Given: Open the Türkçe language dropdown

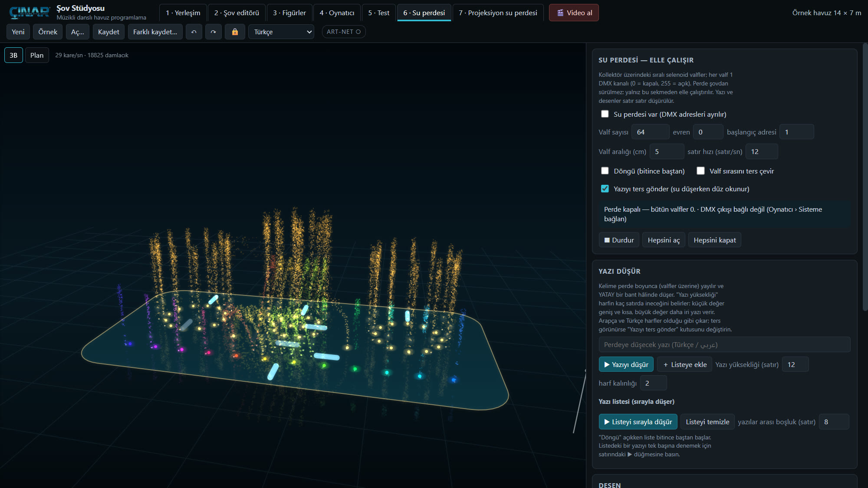Looking at the screenshot, I should click(x=281, y=32).
